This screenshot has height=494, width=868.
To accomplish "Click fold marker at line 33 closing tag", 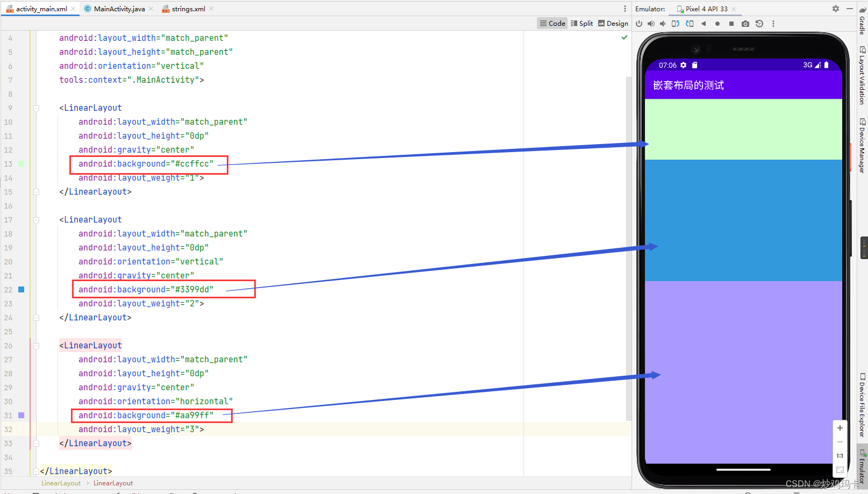I will tap(37, 443).
